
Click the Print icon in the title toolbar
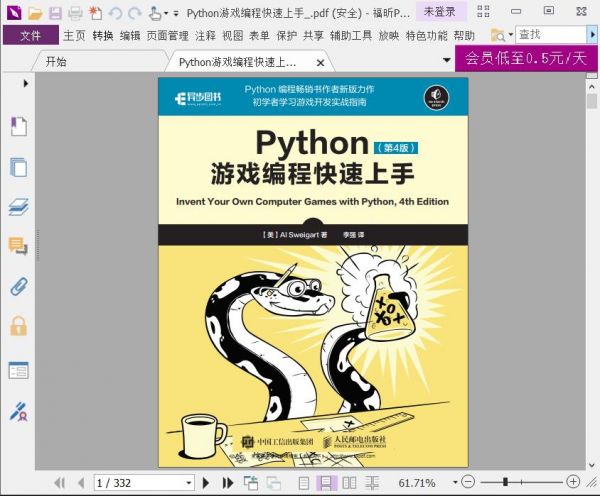(x=75, y=13)
